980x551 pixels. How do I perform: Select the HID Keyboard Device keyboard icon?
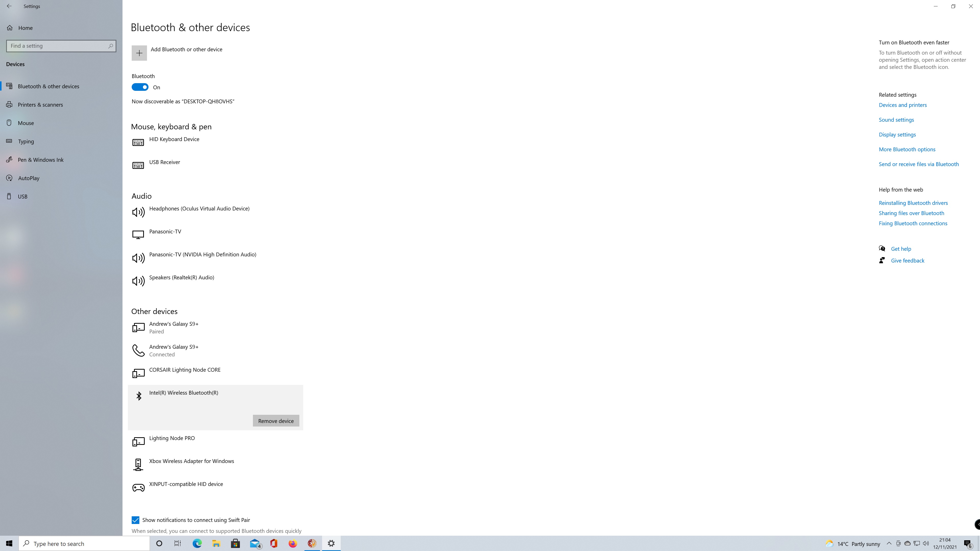(138, 142)
